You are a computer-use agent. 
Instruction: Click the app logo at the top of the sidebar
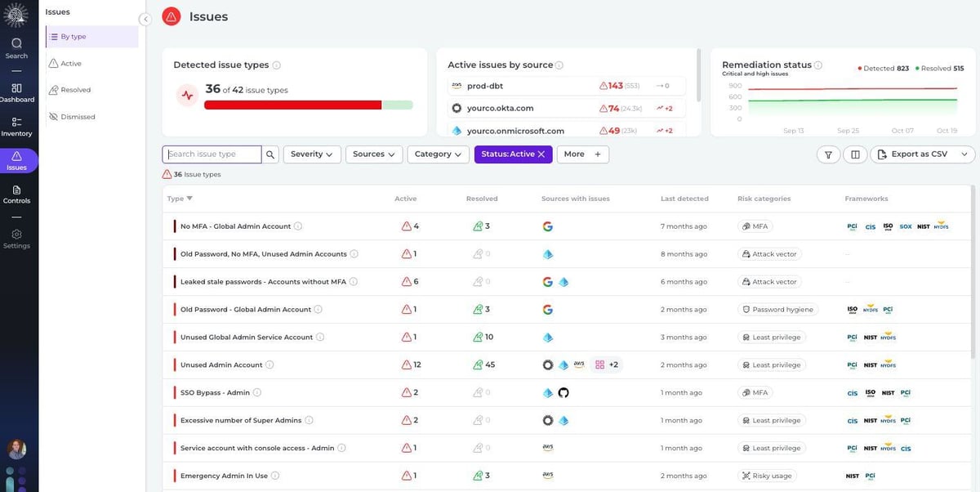click(x=16, y=16)
